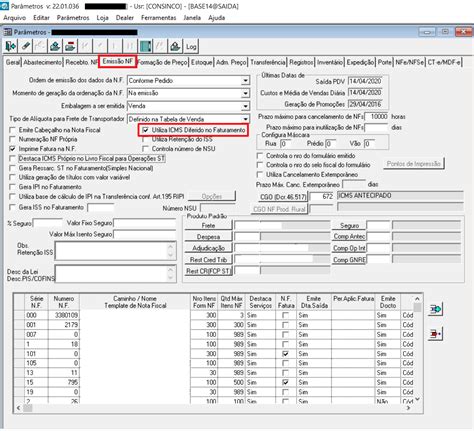The width and height of the screenshot is (474, 431).
Task: Click the red-topped folder toolbar icon
Action: [70, 46]
